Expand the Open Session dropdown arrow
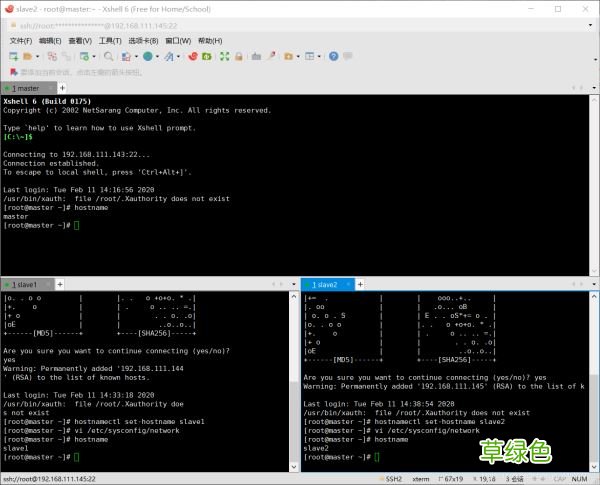This screenshot has width=600, height=485. (x=38, y=57)
